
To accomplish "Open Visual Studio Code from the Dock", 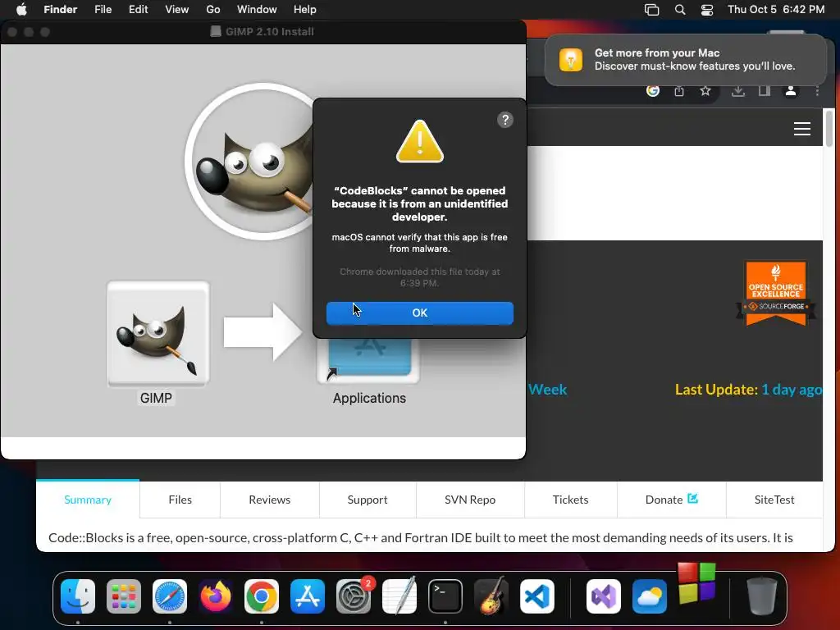I will pyautogui.click(x=537, y=596).
